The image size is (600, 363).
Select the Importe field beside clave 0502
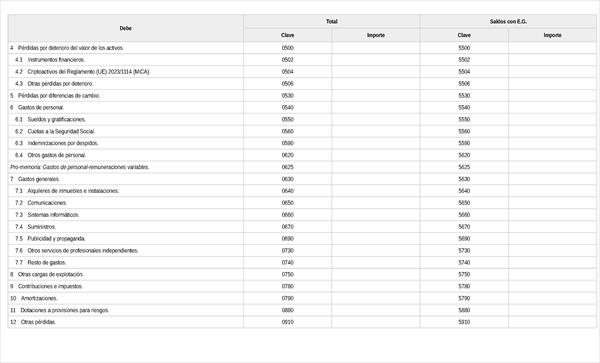pyautogui.click(x=376, y=60)
